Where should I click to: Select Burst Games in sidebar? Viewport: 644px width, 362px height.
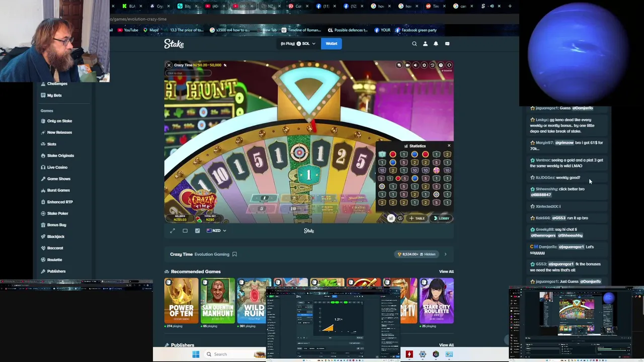point(58,191)
